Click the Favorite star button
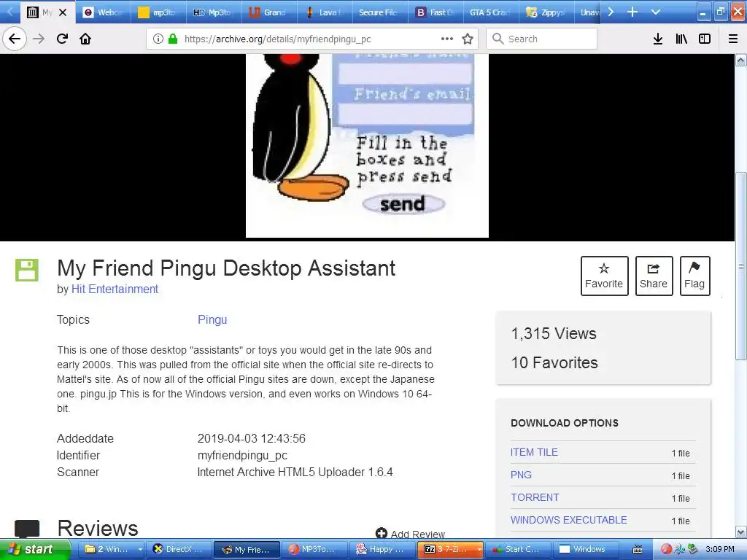The height and width of the screenshot is (560, 747). [604, 276]
